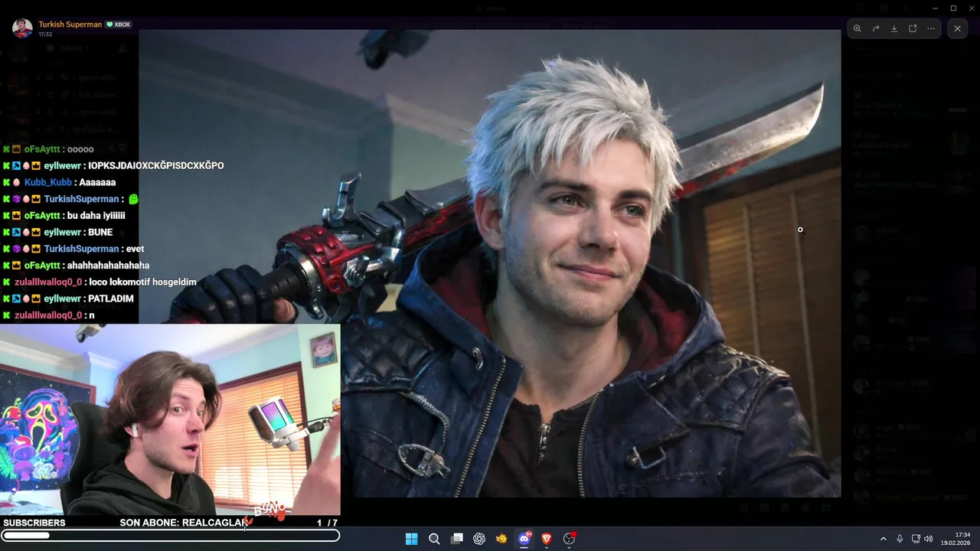980x551 pixels.
Task: Click the chat message 'ahahhahahahahaha'
Action: click(x=108, y=266)
